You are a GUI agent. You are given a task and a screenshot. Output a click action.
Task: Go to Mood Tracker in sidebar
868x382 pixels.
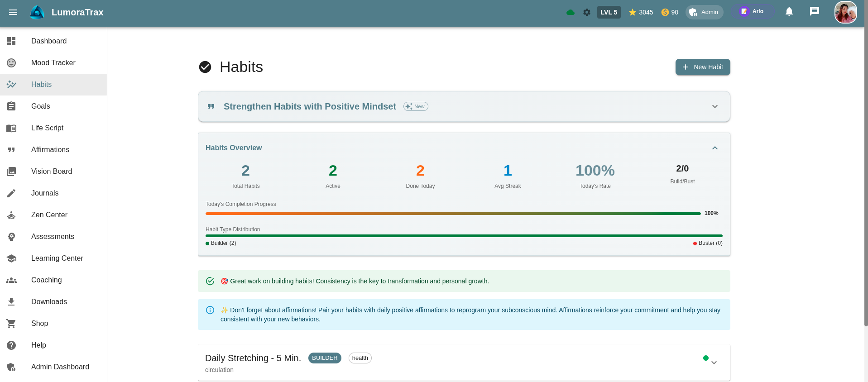pyautogui.click(x=53, y=63)
